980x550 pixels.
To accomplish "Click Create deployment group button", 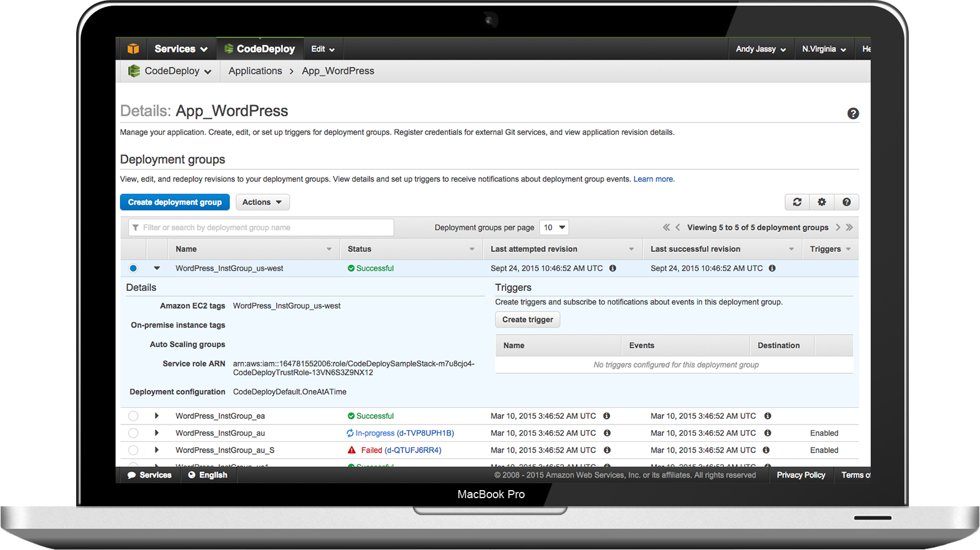I will [175, 202].
